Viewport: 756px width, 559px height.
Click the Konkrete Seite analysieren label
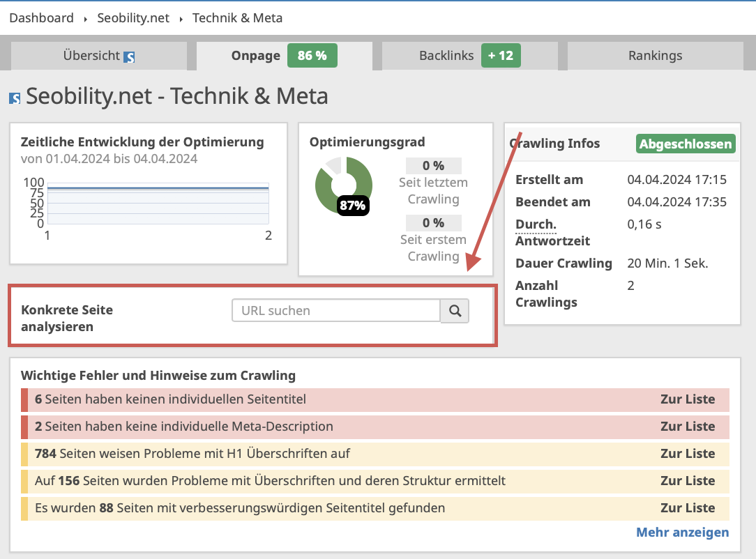pyautogui.click(x=67, y=319)
